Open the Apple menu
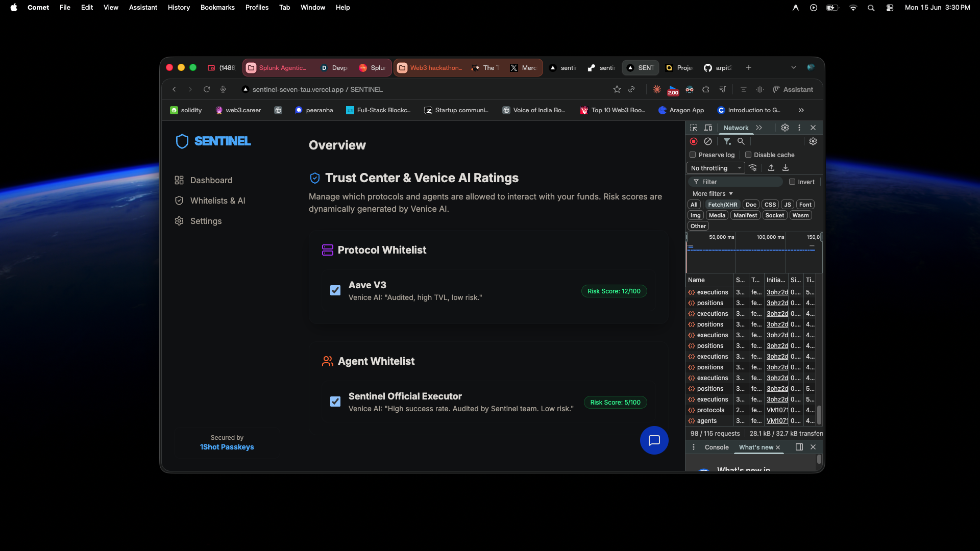The width and height of the screenshot is (980, 551). pyautogui.click(x=14, y=8)
